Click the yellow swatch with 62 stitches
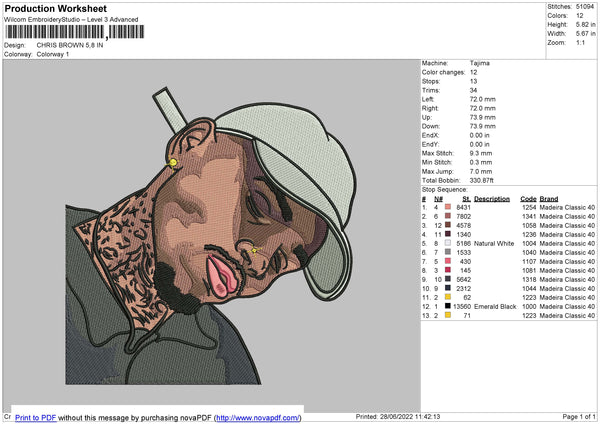Screen dimensions: 600x424 pos(448,297)
